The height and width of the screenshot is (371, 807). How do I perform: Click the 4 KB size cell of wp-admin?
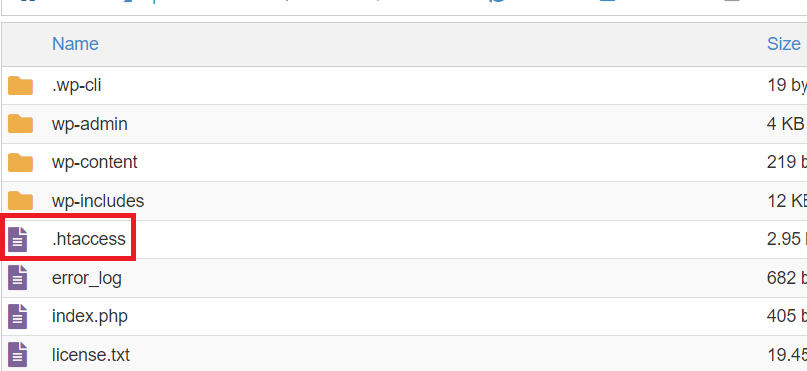point(786,124)
